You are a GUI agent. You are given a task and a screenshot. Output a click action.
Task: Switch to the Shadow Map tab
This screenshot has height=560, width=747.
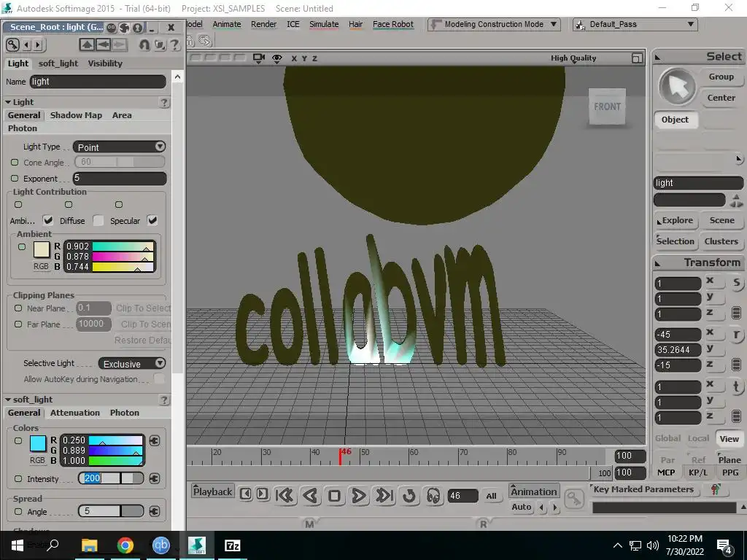[x=76, y=115]
